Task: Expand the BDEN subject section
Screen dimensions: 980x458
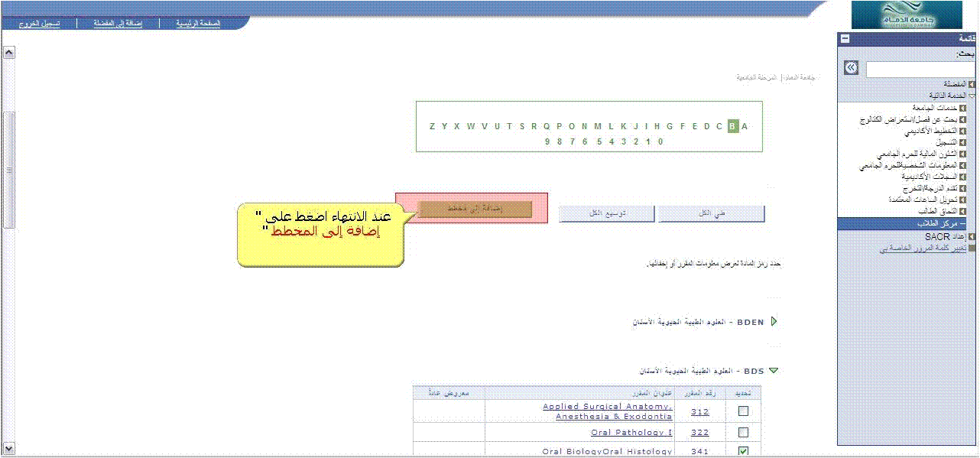Action: point(774,322)
